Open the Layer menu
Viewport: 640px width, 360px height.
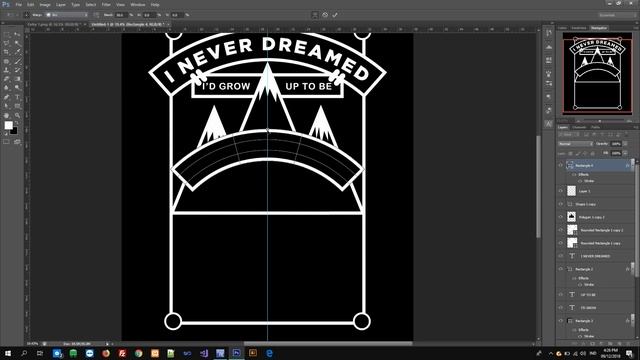60,5
